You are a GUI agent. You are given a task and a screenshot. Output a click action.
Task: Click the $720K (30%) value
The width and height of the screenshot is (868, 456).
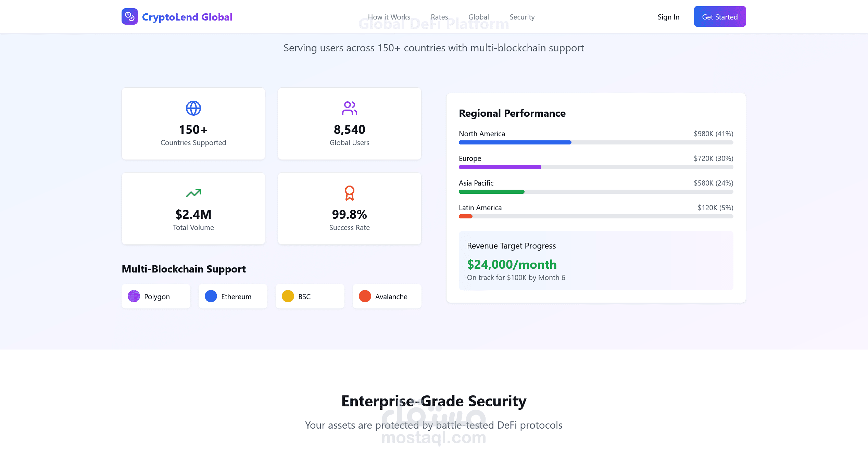(x=714, y=158)
